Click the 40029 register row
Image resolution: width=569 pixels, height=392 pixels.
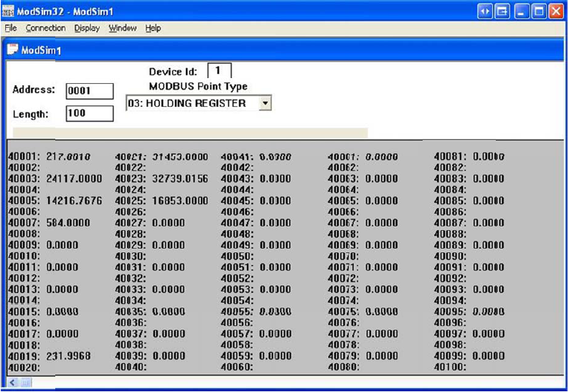pos(150,245)
